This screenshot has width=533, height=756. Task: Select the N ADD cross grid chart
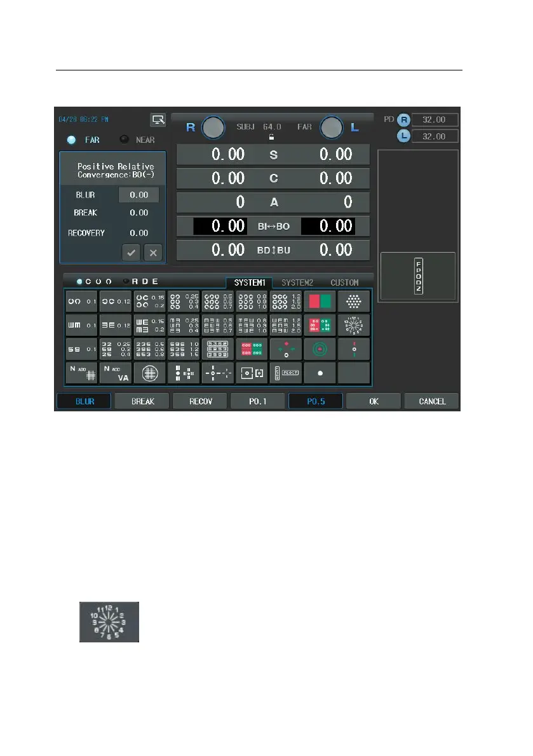click(81, 373)
